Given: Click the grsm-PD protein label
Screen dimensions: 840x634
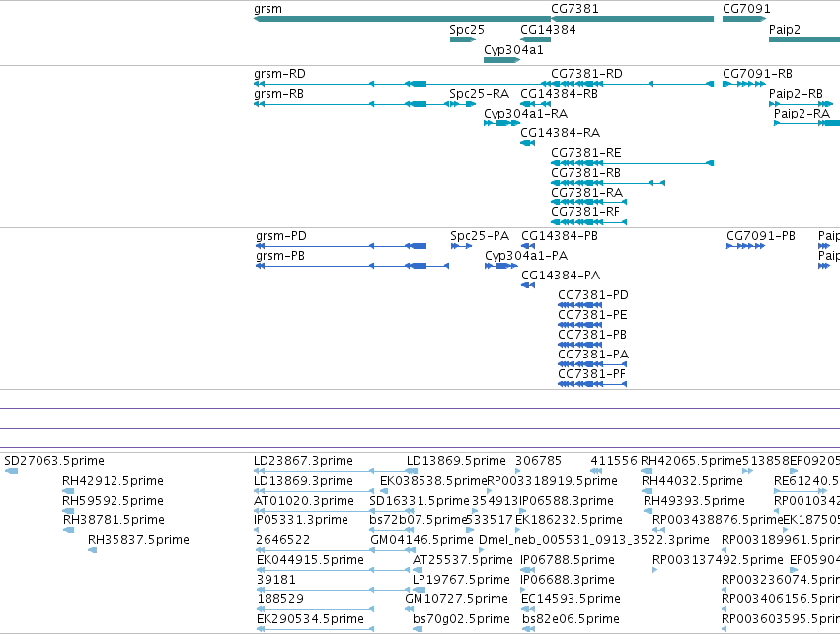Looking at the screenshot, I should [x=281, y=236].
